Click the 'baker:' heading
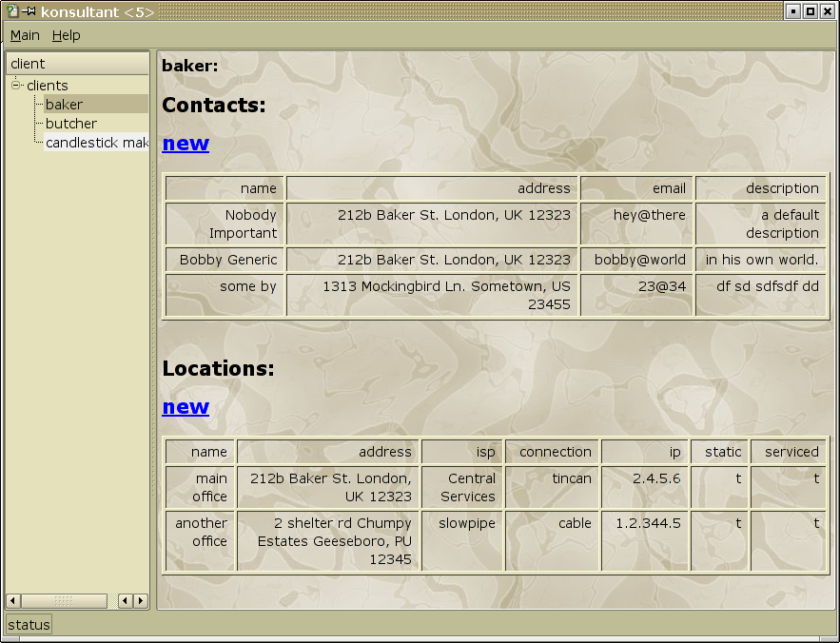The height and width of the screenshot is (643, 840). coord(189,66)
